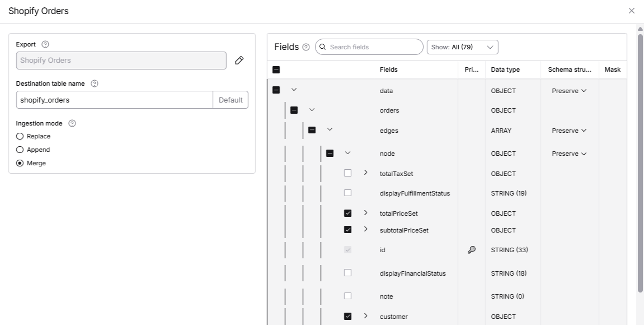This screenshot has height=325, width=644.
Task: Toggle the checkbox for edges row
Action: tap(312, 130)
